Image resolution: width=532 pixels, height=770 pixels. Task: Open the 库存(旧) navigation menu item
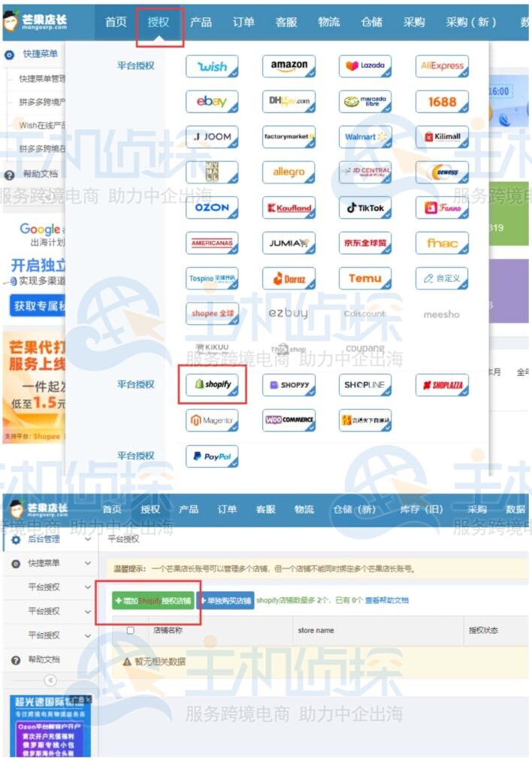(420, 509)
